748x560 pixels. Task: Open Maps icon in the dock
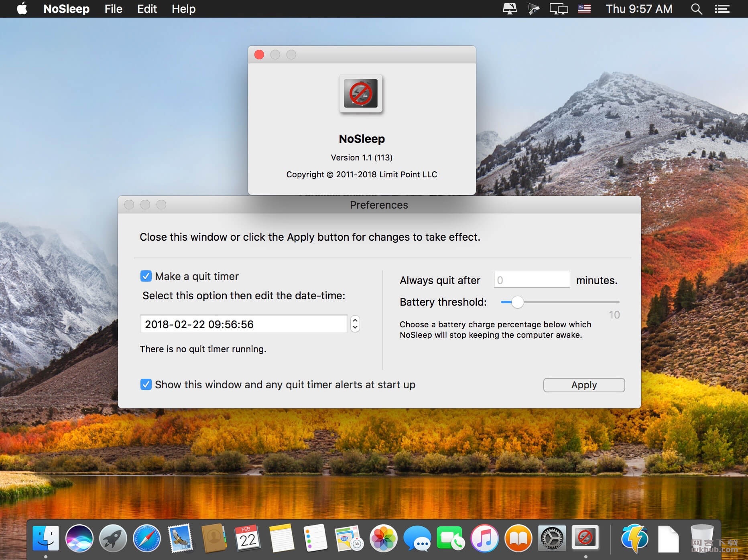[x=349, y=538]
